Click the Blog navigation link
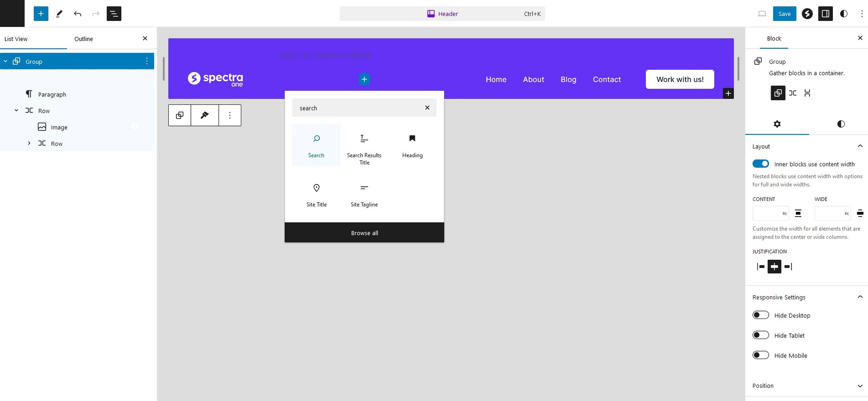 point(568,79)
